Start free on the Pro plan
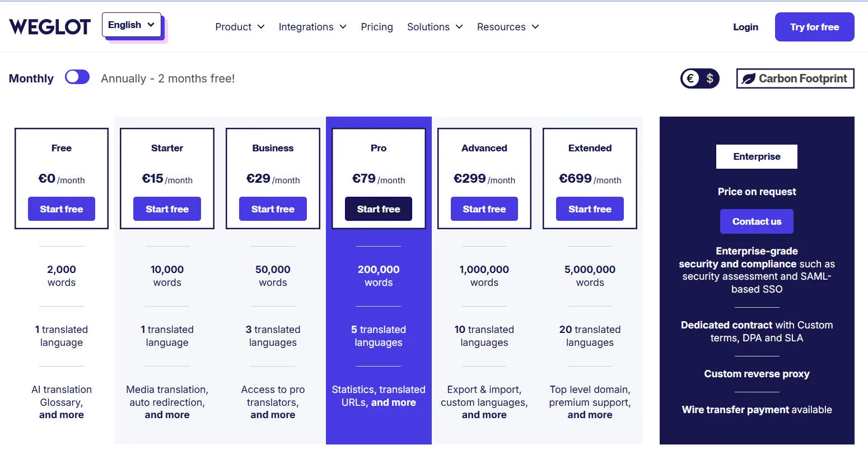This screenshot has width=868, height=454. [x=379, y=209]
